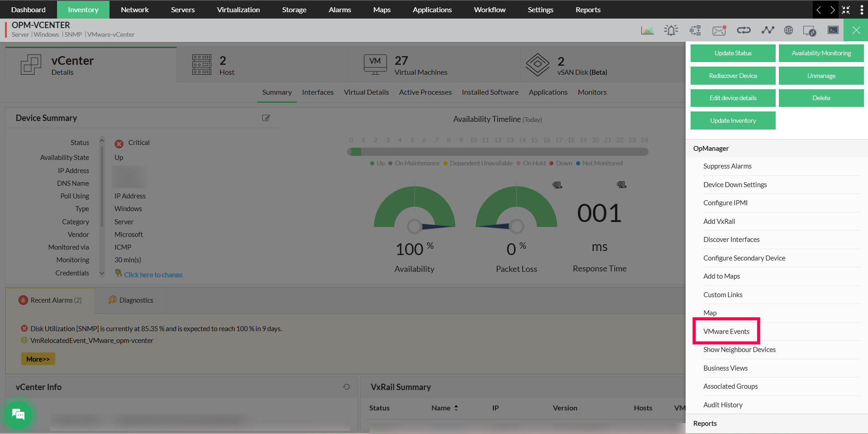Open the vSAN Disk (Beta) tile
This screenshot has height=434, width=868.
click(x=603, y=65)
